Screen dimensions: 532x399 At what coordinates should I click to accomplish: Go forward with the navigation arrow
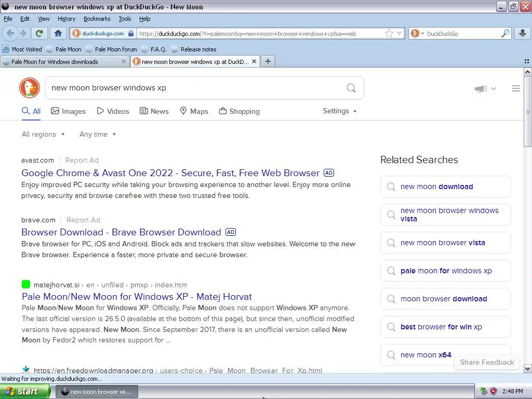23,33
